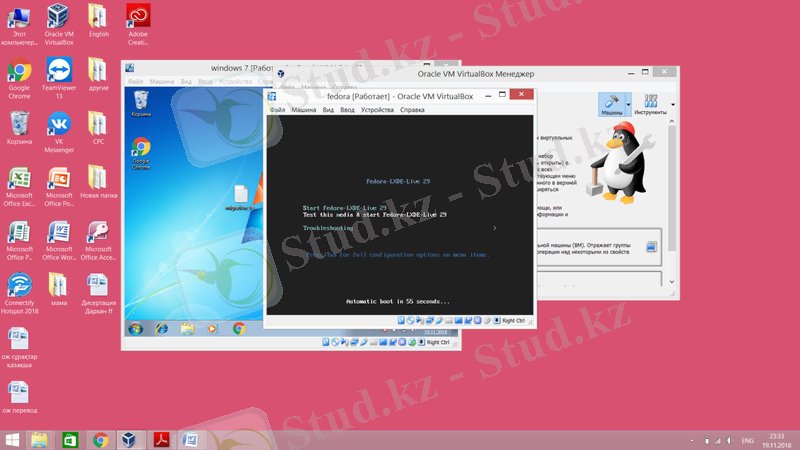
Task: Switch to VirtualBox from host taskbar
Action: [130, 440]
